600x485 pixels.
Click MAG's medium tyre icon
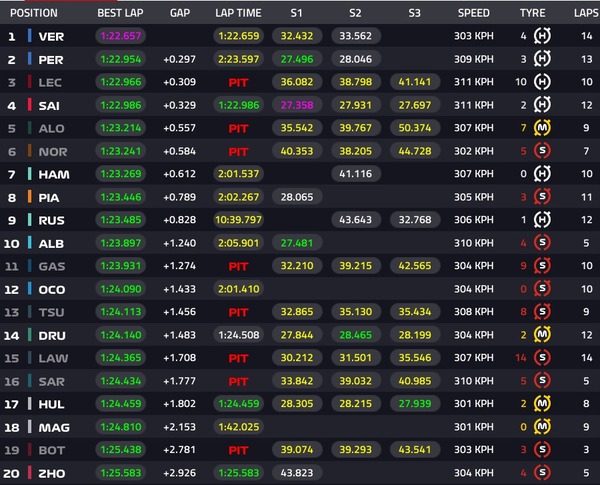(x=542, y=427)
